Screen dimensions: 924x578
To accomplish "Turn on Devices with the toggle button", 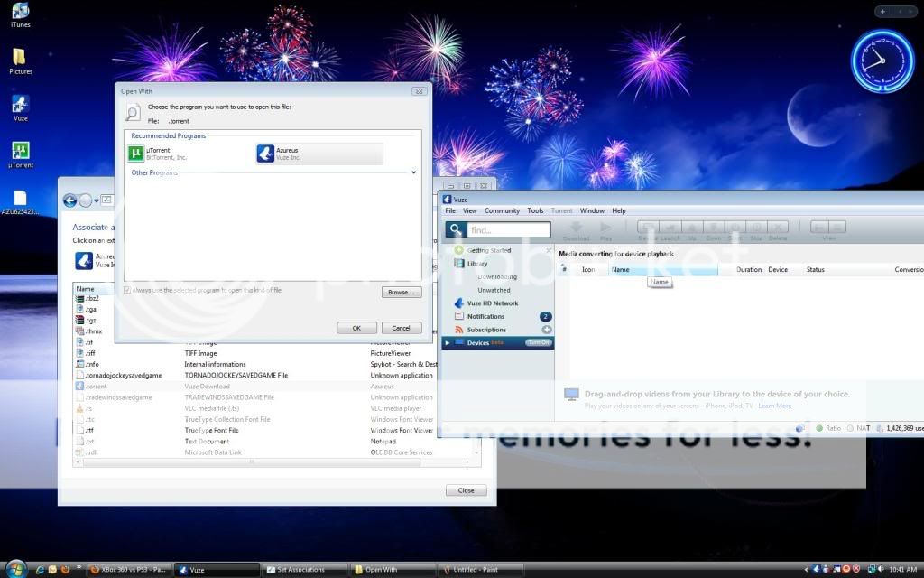I will 539,342.
